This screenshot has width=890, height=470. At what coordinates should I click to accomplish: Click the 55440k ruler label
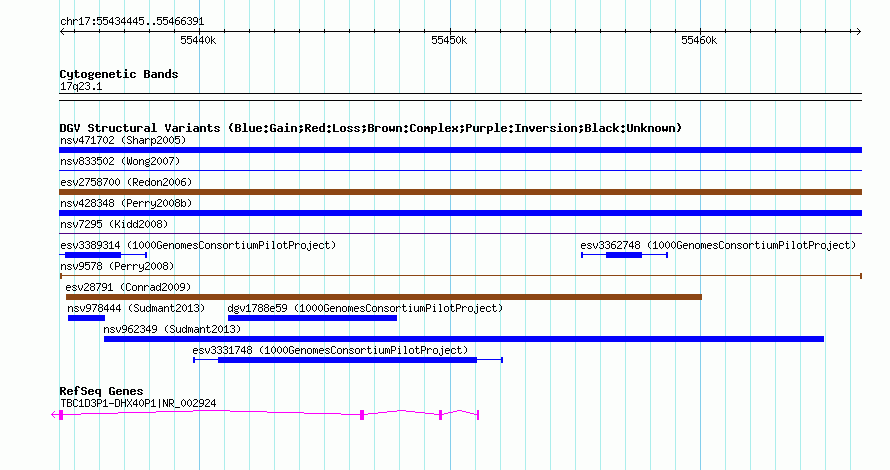(x=198, y=40)
